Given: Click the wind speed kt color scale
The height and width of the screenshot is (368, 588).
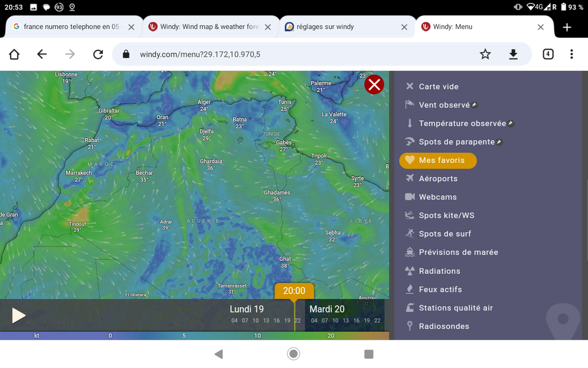Looking at the screenshot, I should coord(194,336).
